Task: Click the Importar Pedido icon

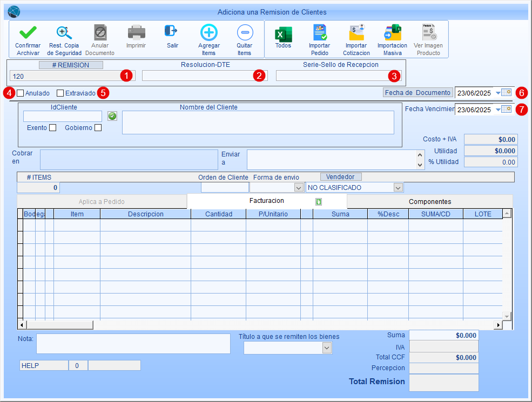Action: pos(319,33)
